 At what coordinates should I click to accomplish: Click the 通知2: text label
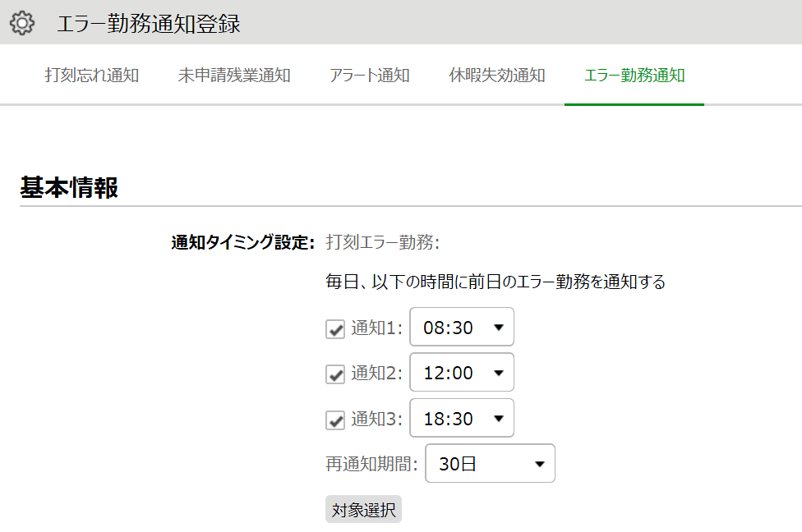pyautogui.click(x=377, y=374)
